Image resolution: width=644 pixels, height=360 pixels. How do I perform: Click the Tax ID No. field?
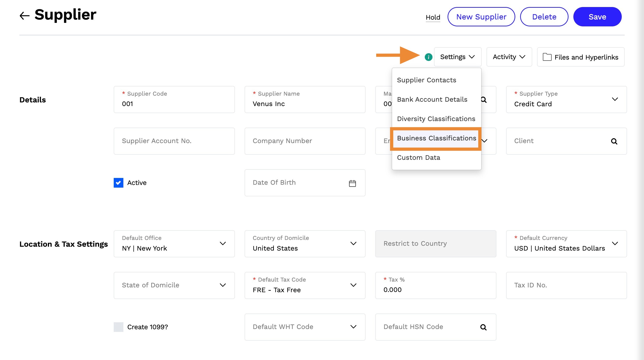click(566, 285)
